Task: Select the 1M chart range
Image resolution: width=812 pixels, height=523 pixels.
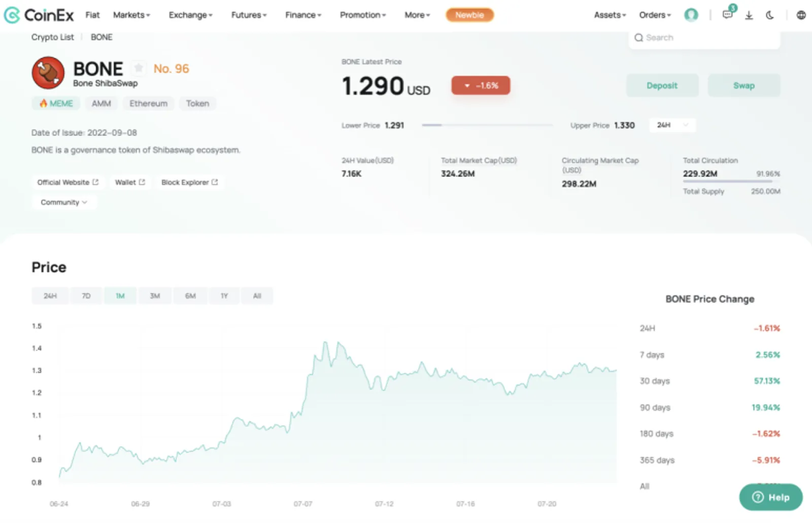Action: pyautogui.click(x=120, y=296)
